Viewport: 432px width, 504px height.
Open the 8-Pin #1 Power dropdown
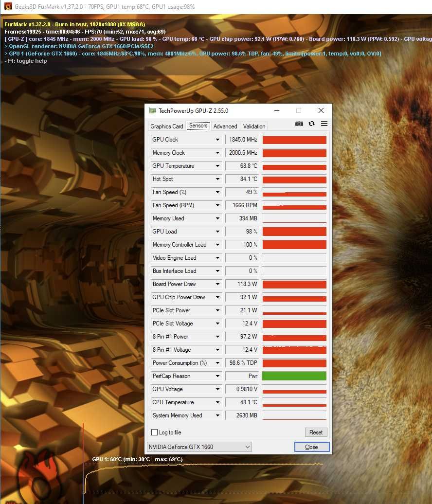point(217,337)
